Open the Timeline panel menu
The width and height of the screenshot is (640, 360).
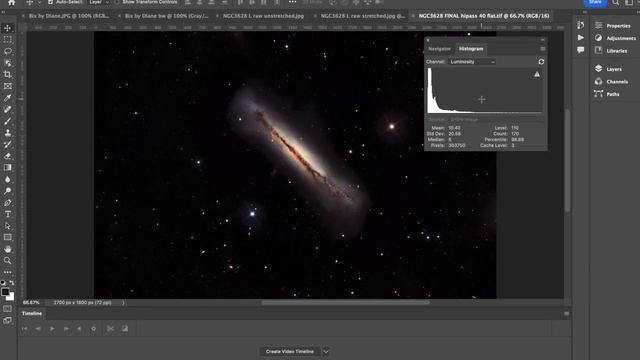(566, 313)
